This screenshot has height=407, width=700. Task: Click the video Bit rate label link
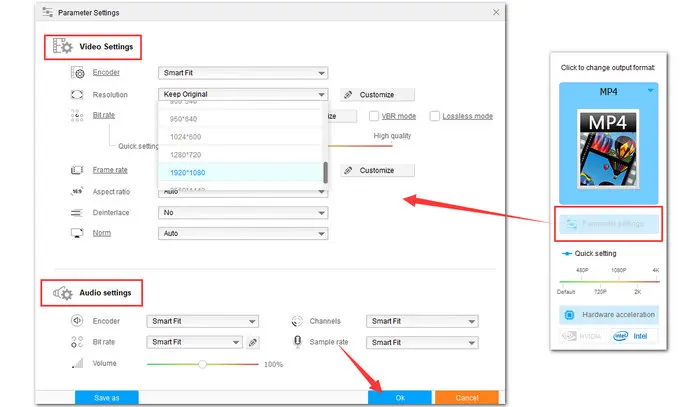[104, 115]
